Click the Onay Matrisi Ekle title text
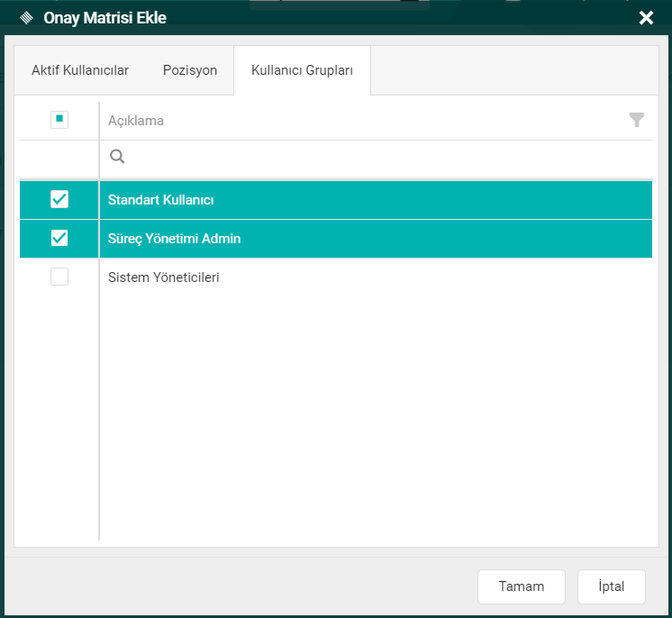 104,18
